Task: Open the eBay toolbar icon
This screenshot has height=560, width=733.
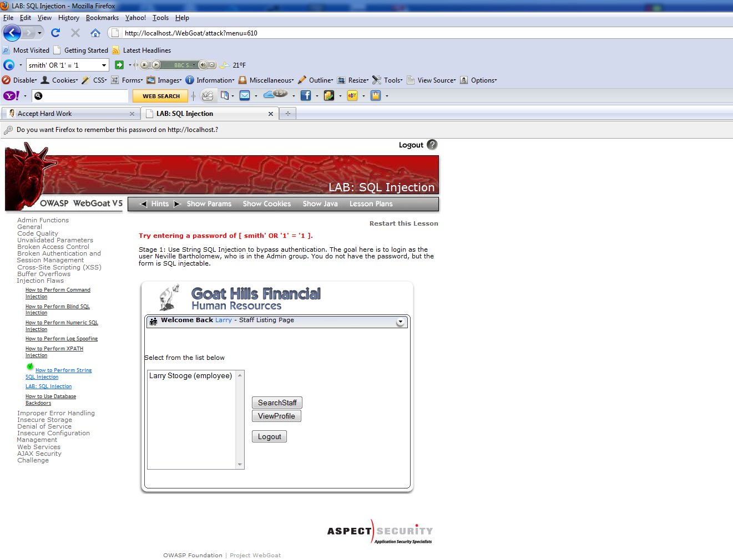Action: 352,95
